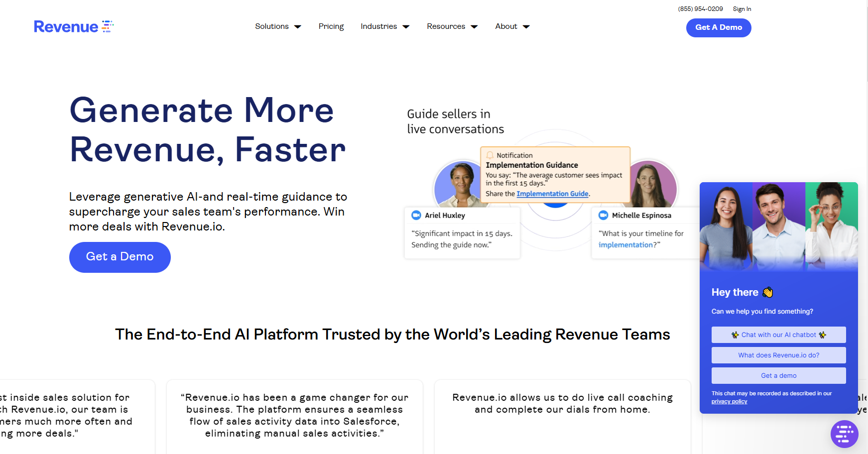Image resolution: width=868 pixels, height=454 pixels.
Task: Open the privacy policy link
Action: [729, 401]
